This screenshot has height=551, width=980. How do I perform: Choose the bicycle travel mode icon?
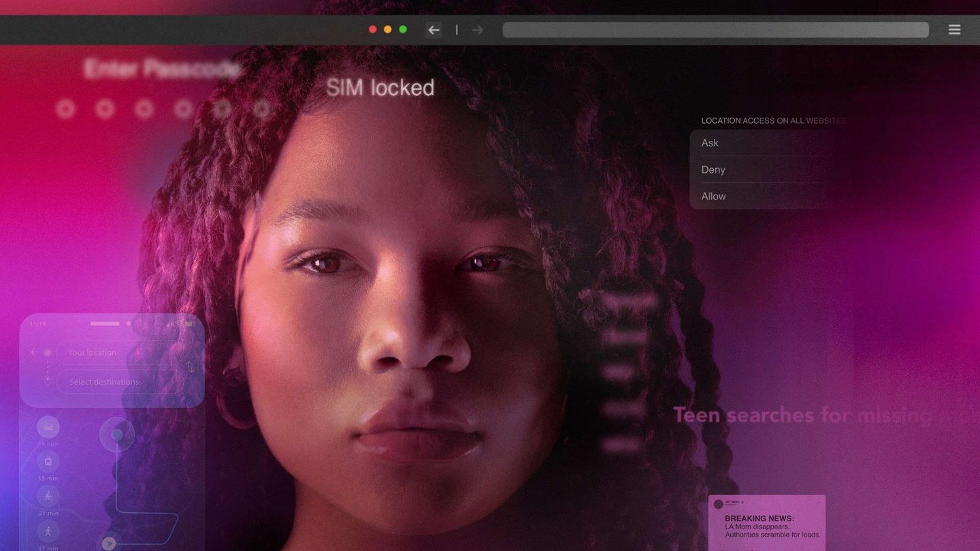point(48,496)
